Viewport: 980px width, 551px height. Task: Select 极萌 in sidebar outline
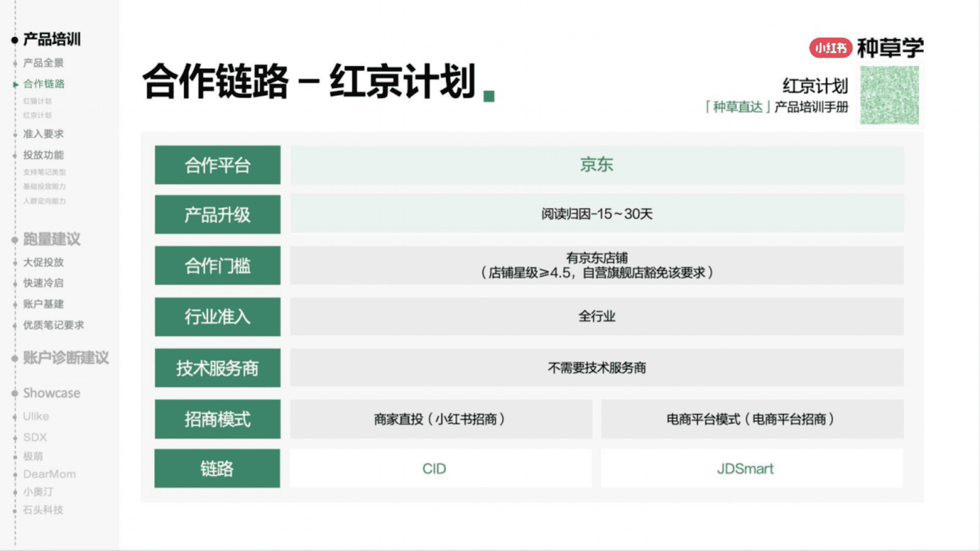click(33, 456)
